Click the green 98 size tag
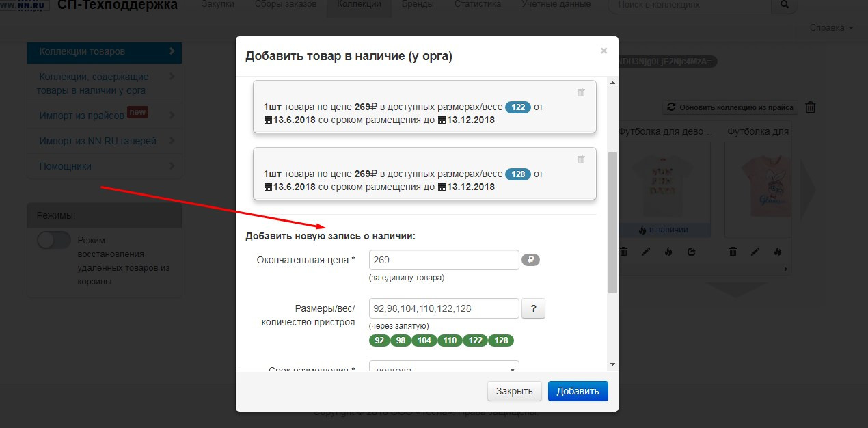The height and width of the screenshot is (428, 868). [402, 340]
